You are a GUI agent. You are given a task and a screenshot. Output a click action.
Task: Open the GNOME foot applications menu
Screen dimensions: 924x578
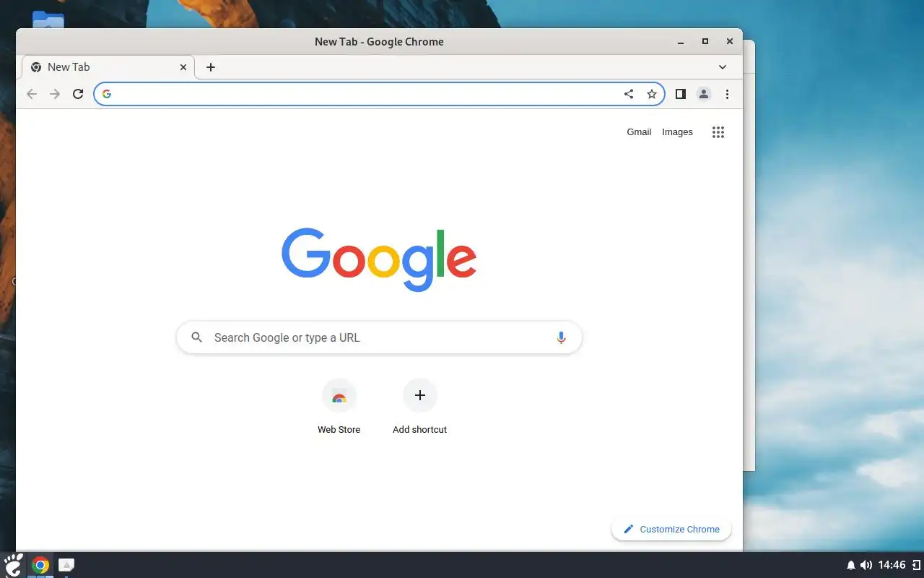pos(14,565)
